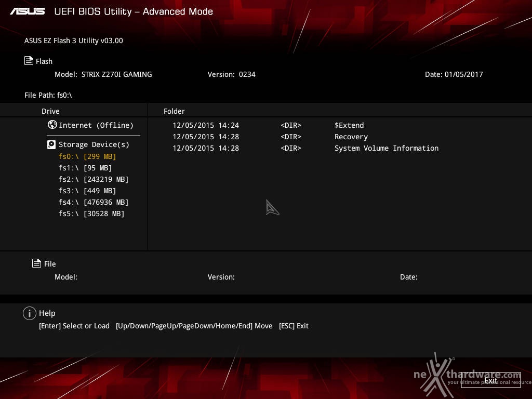
Task: Click Model: STRIX Z270I GAMING text
Action: click(103, 74)
